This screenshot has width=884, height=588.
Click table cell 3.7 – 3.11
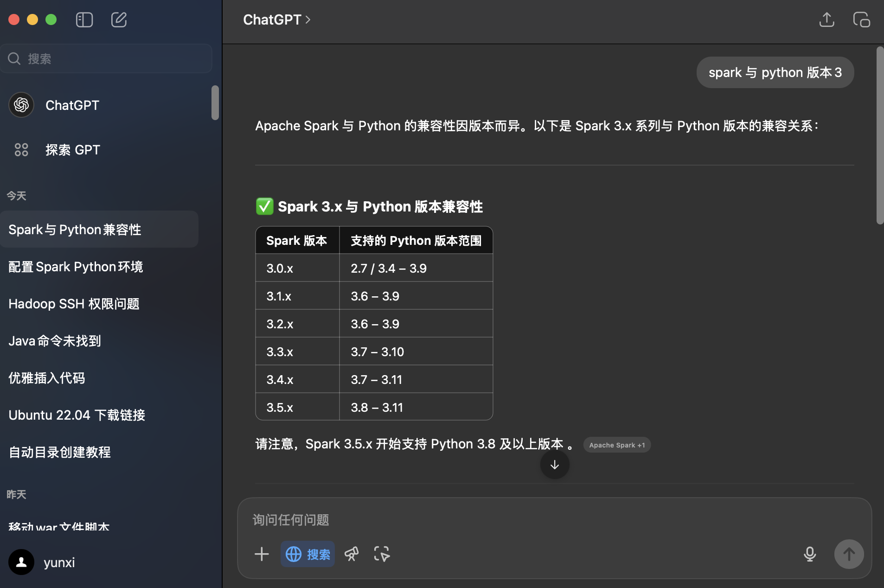(416, 379)
